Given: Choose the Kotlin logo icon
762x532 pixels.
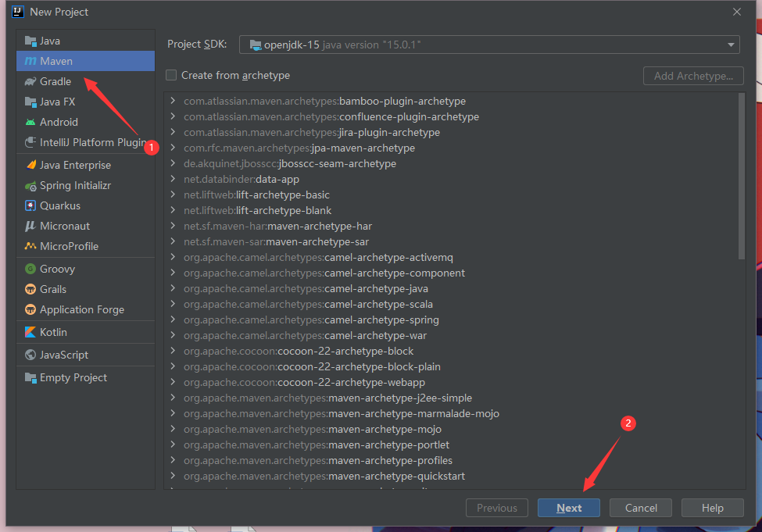Looking at the screenshot, I should [x=30, y=332].
